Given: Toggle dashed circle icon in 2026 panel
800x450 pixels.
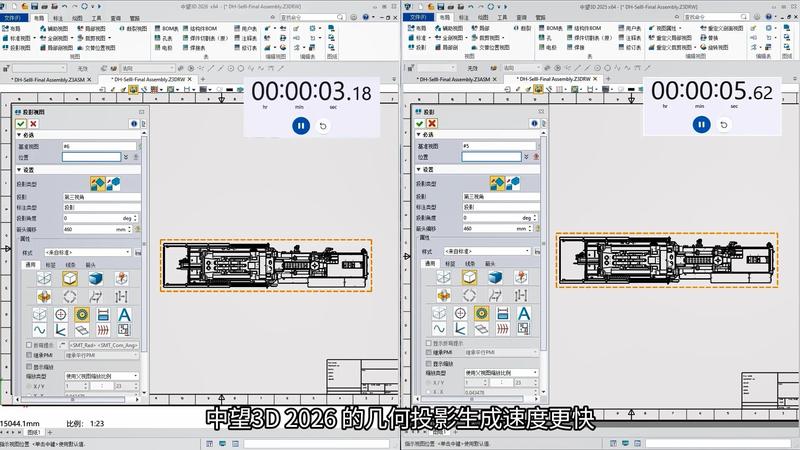Looking at the screenshot, I should click(70, 296).
